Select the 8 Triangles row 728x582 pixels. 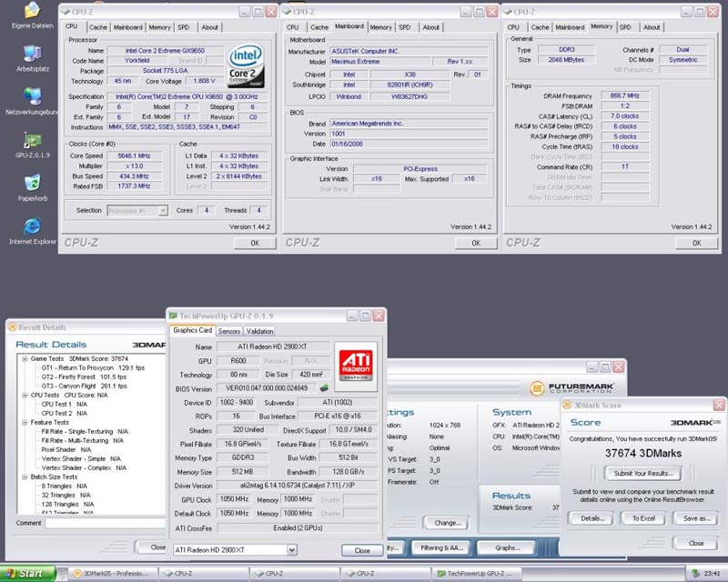click(x=64, y=486)
